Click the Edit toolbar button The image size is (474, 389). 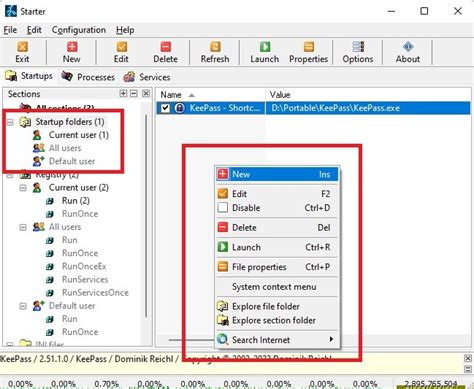tap(121, 52)
